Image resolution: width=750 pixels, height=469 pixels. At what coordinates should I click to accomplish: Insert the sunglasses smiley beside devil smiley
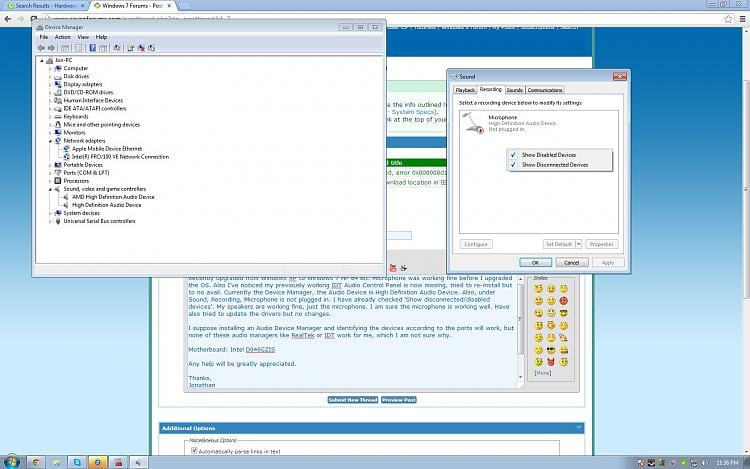[x=551, y=350]
